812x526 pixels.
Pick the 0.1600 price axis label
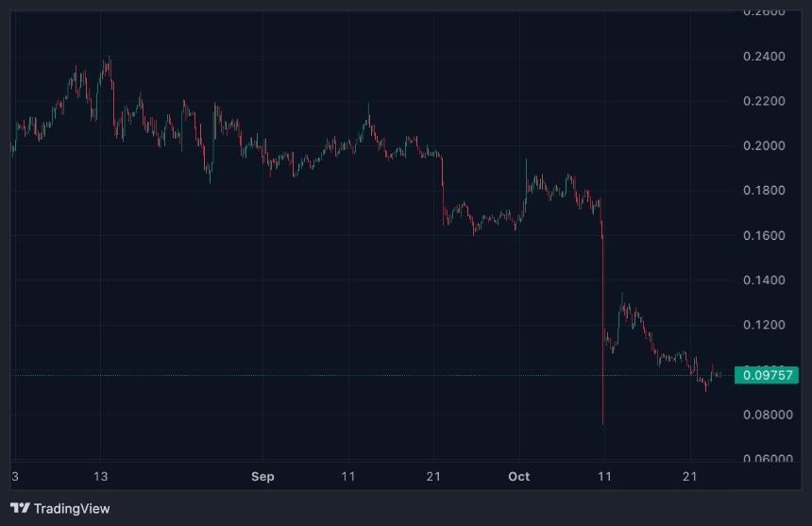click(x=764, y=235)
